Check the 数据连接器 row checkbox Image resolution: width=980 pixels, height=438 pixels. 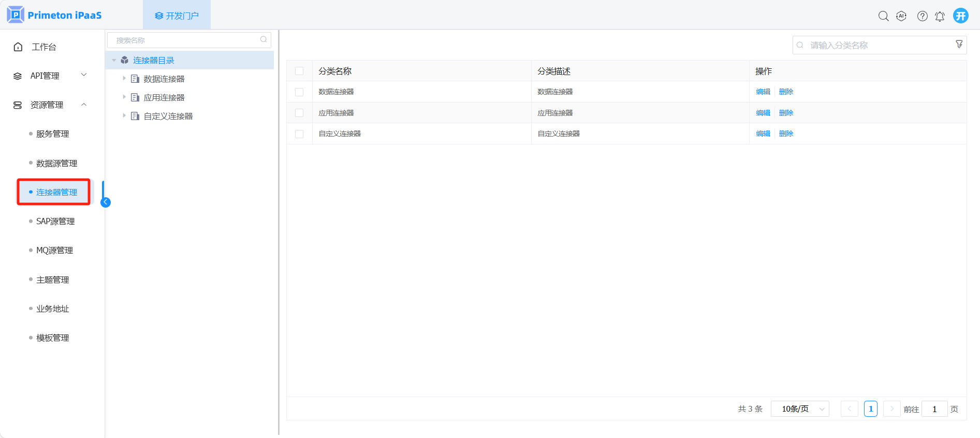(299, 92)
